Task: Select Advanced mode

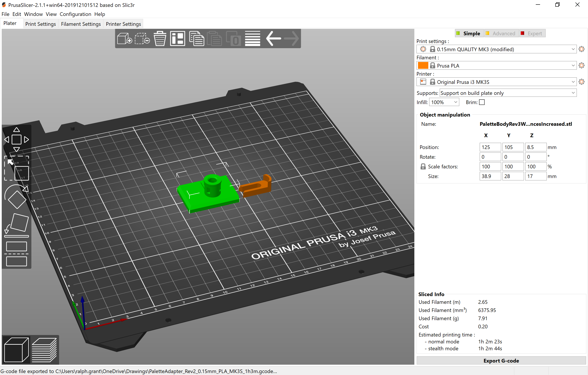Action: click(501, 34)
